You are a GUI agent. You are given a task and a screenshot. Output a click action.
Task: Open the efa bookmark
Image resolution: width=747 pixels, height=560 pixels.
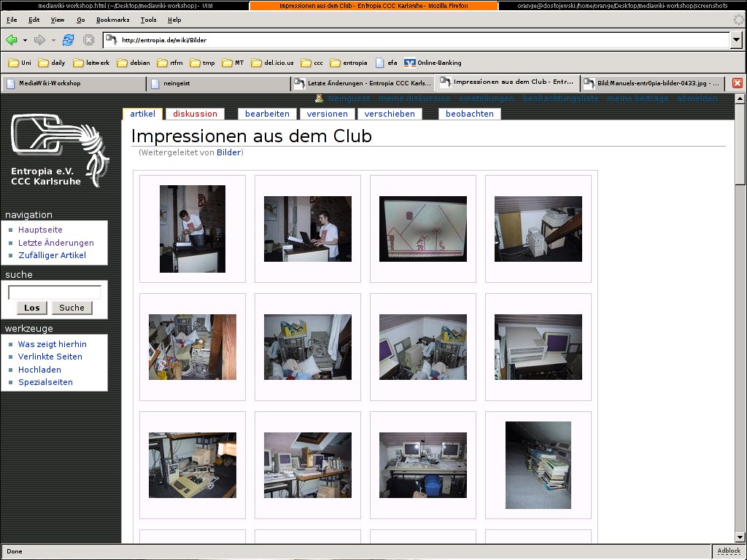point(387,63)
